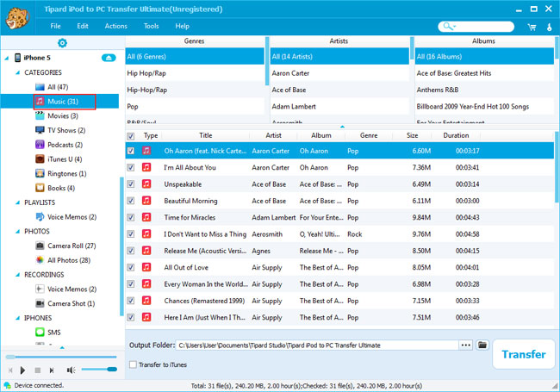Uncheck the Unspeakable song checkbox
Screen dimensions: 560x392
[131, 184]
